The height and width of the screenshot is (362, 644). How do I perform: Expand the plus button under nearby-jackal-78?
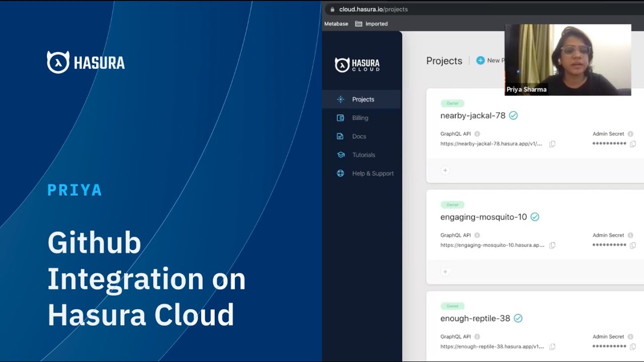445,170
